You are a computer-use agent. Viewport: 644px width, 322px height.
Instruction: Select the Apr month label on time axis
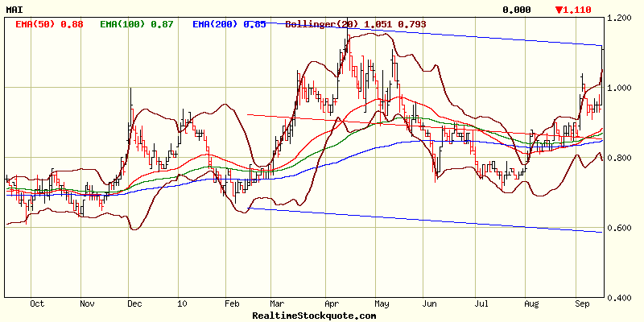coord(332,305)
